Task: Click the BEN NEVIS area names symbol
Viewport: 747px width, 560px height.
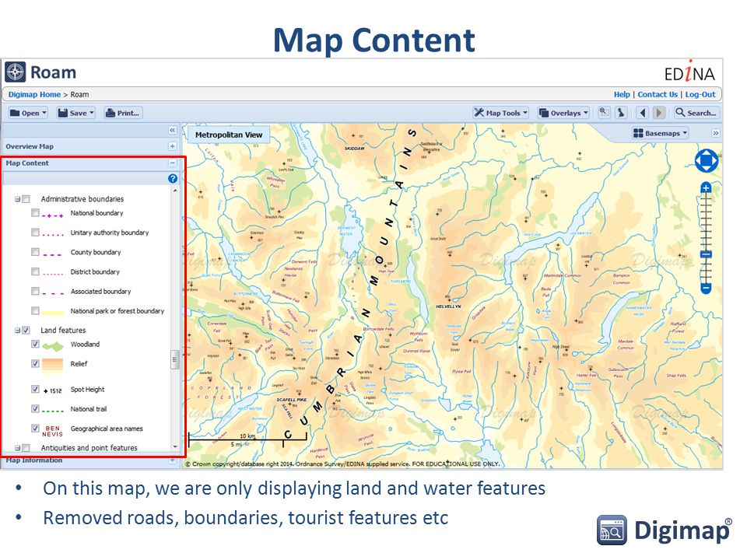Action: [52, 431]
